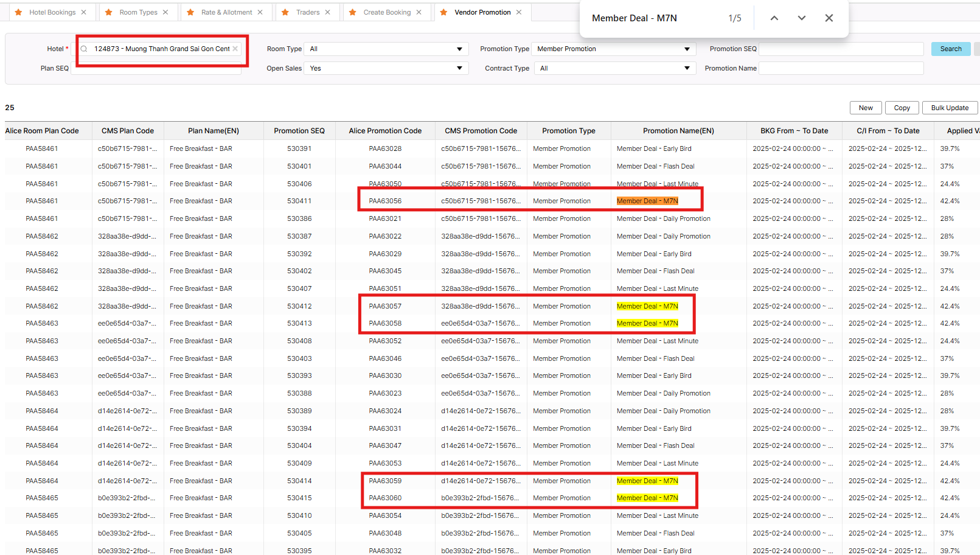Clear the Hotel field selection
This screenshot has height=555, width=980.
pos(235,49)
